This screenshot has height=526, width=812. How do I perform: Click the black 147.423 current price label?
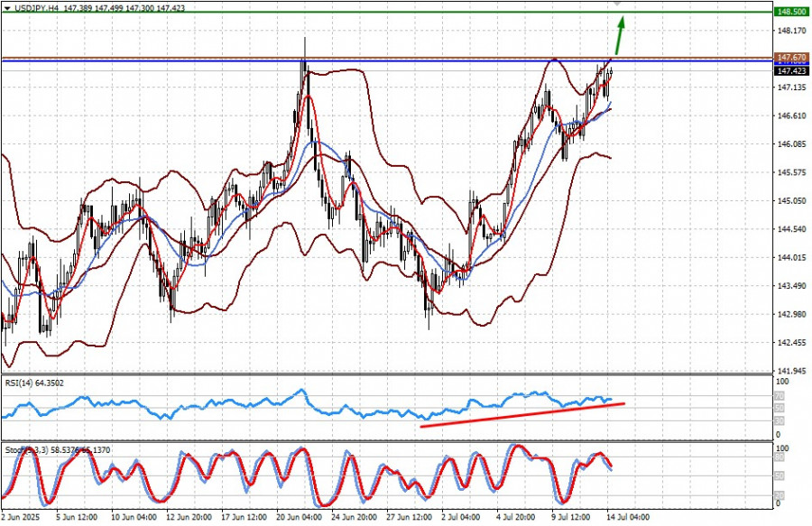pyautogui.click(x=791, y=71)
